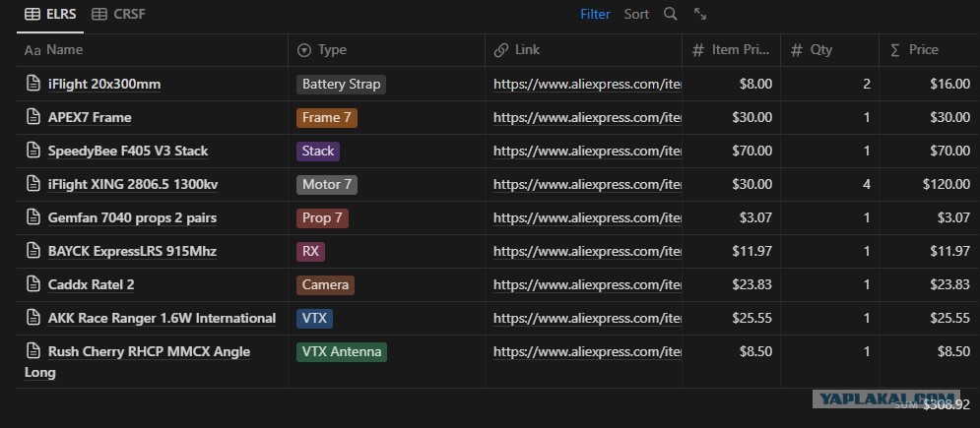Click the Qty cell showing 4
This screenshot has height=428, width=980.
point(829,185)
